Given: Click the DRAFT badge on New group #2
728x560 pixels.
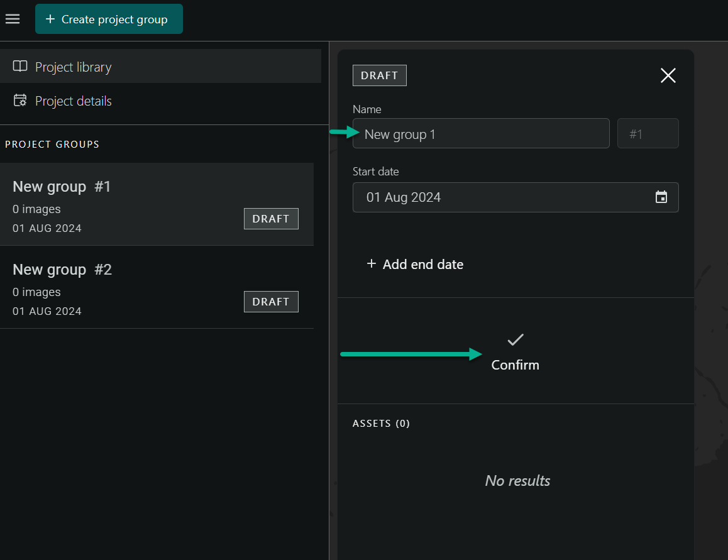Looking at the screenshot, I should tap(271, 302).
